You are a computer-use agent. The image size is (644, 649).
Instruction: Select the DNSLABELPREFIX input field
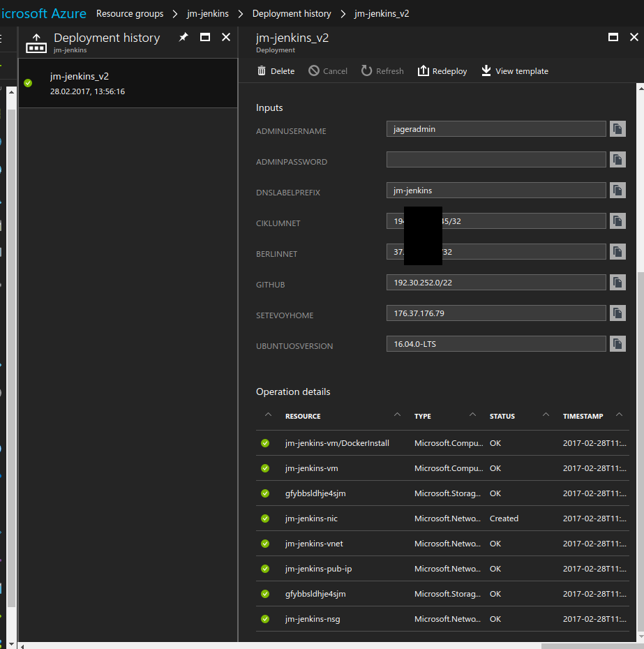click(496, 190)
